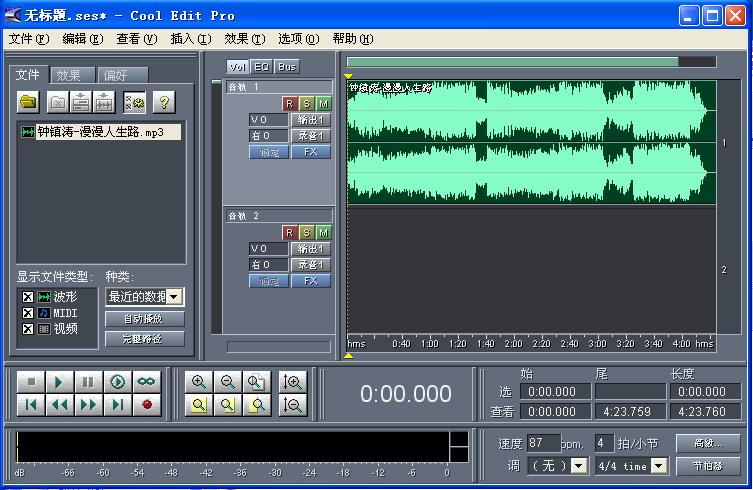Solo Track 1 with the S button
This screenshot has width=753, height=490.
(306, 104)
